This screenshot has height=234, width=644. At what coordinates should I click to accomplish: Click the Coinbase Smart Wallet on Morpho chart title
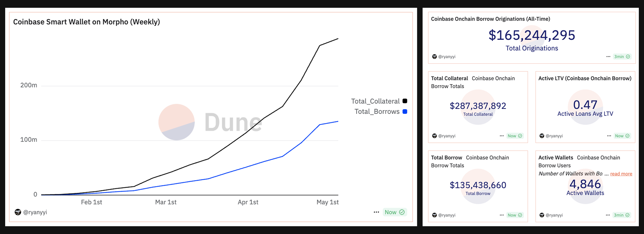[x=86, y=22]
